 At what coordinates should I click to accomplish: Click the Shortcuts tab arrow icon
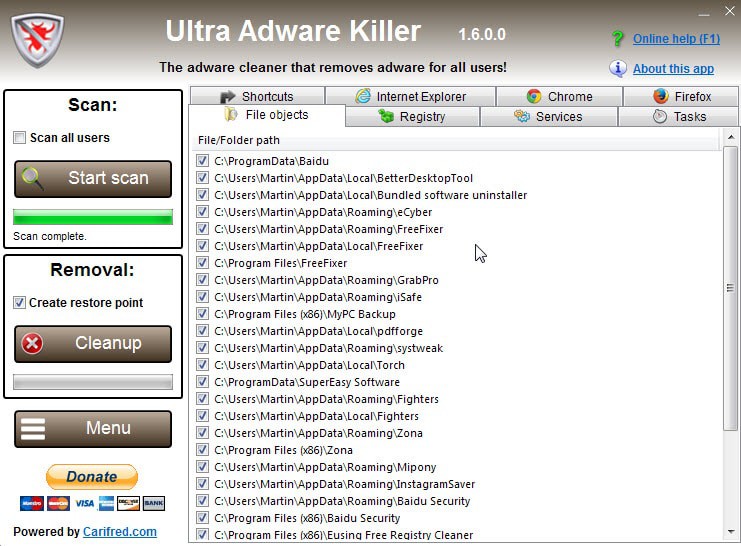[227, 96]
